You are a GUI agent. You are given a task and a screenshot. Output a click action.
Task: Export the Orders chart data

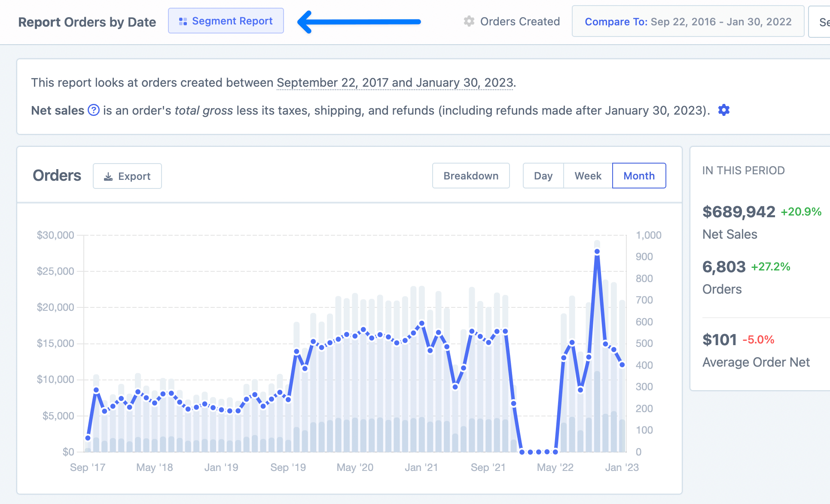pos(127,176)
